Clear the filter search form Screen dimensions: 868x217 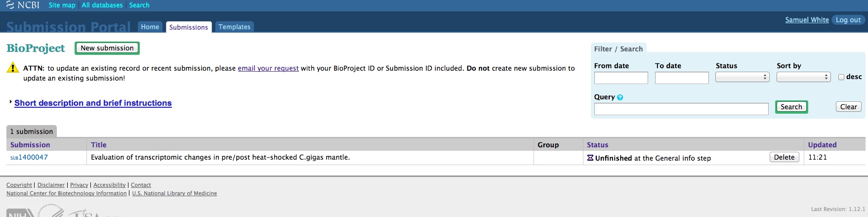point(848,107)
